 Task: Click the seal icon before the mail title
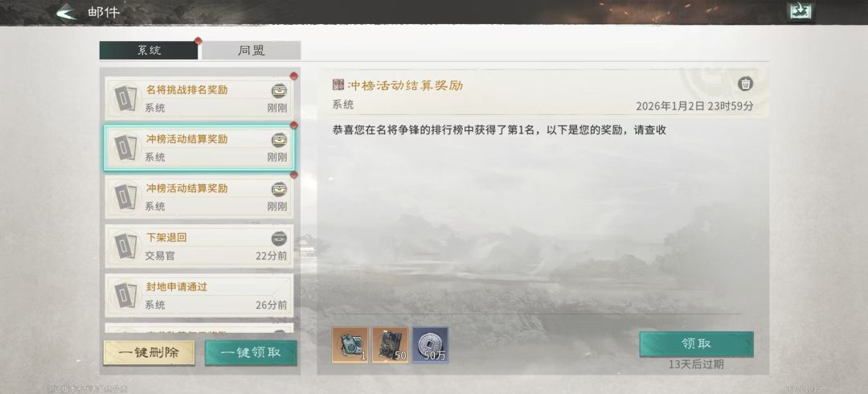[338, 84]
